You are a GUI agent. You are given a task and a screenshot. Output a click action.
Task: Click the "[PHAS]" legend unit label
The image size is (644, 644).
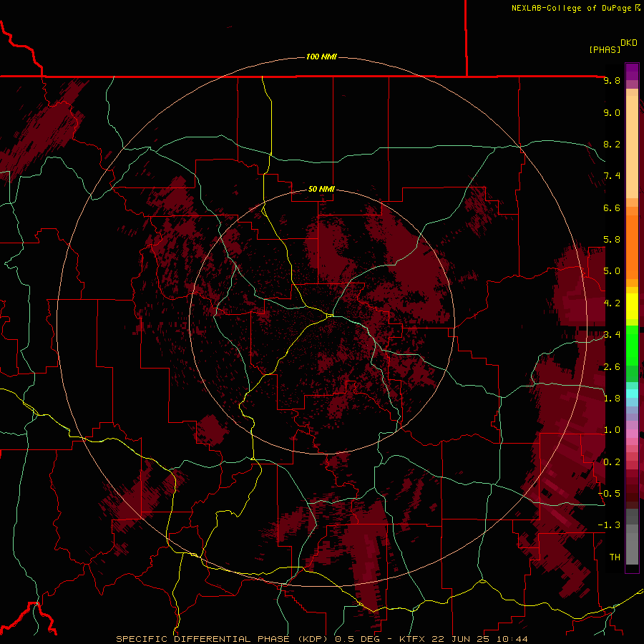[x=605, y=49]
